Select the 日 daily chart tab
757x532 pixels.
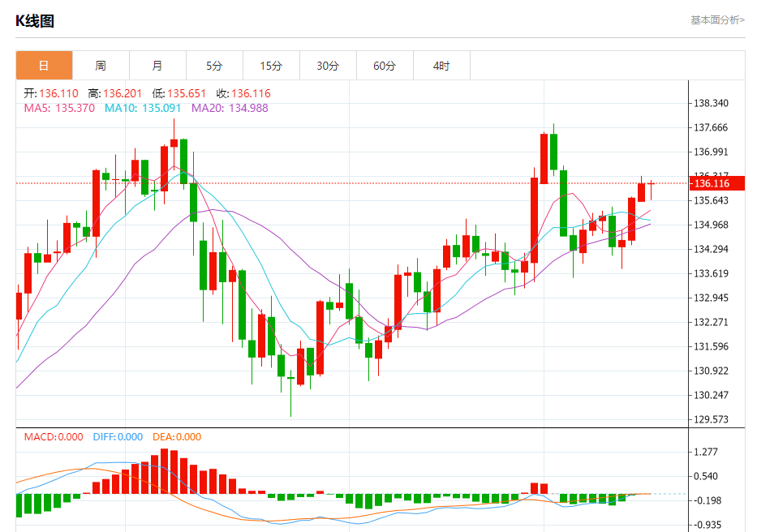point(44,65)
